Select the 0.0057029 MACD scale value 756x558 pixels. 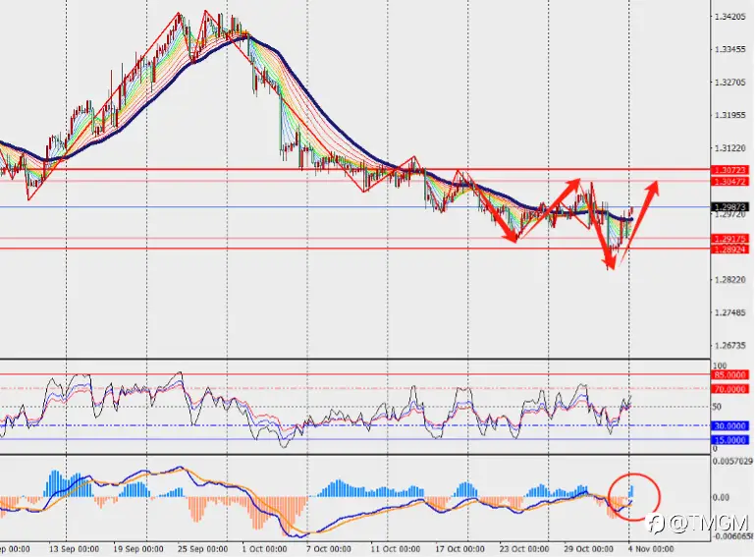tap(732, 461)
